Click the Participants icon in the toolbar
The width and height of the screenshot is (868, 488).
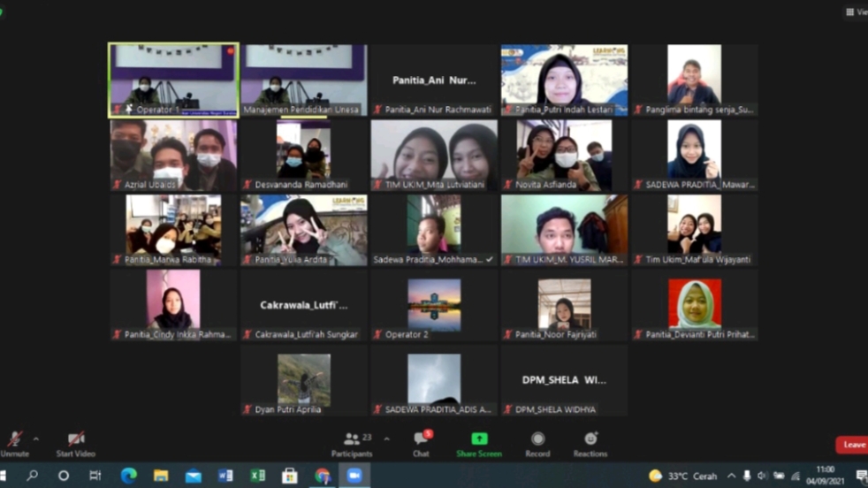click(352, 439)
